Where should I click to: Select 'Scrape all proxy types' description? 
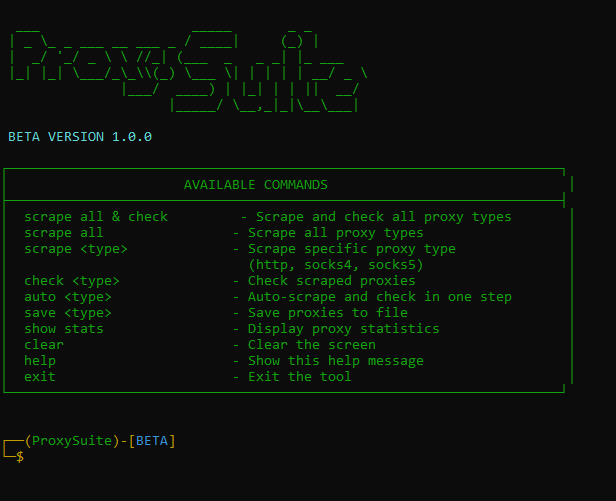(336, 233)
